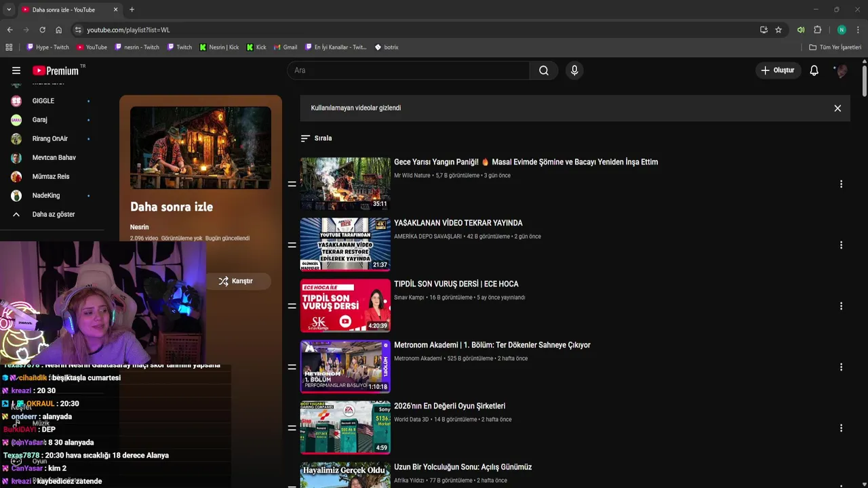The width and height of the screenshot is (868, 488).
Task: Open Hype - Twitch bookmark
Action: (47, 47)
